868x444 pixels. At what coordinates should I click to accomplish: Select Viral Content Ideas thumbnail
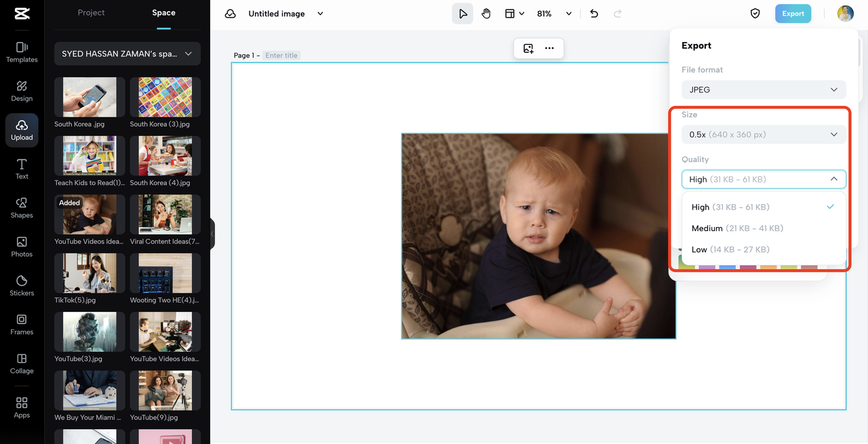tap(165, 214)
